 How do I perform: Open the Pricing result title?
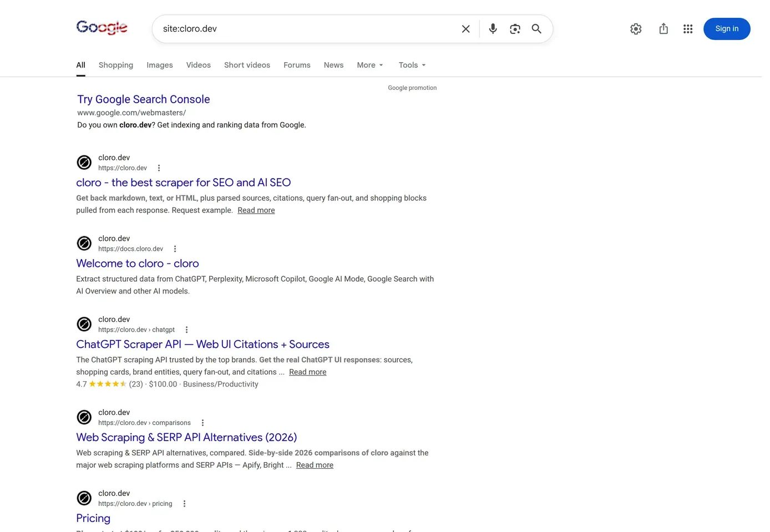pos(93,518)
